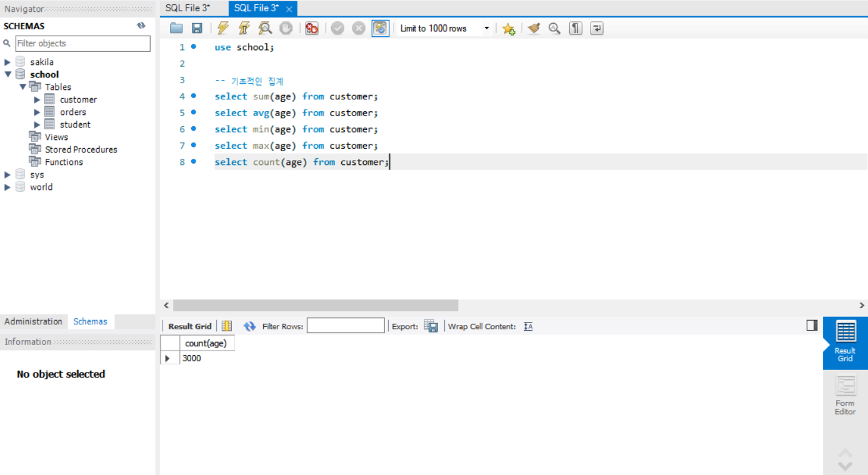868x475 pixels.
Task: Click scrollbar left arrow in editor
Action: coord(166,306)
